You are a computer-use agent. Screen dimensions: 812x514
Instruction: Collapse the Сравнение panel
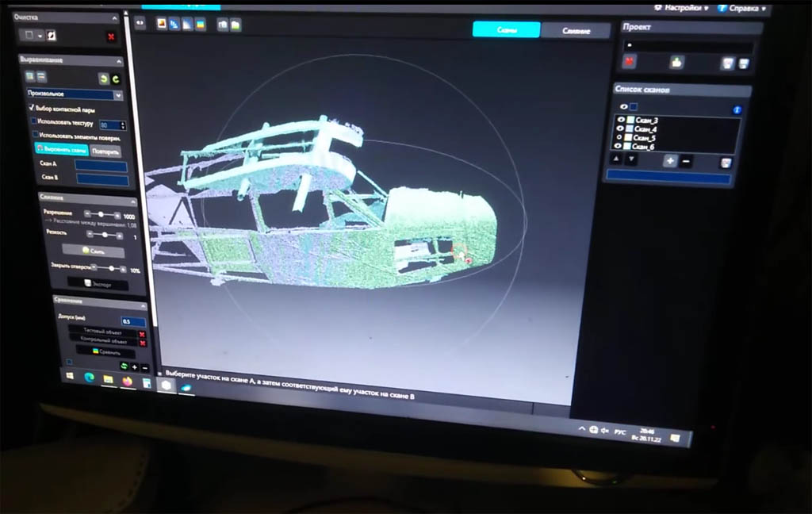[144, 306]
